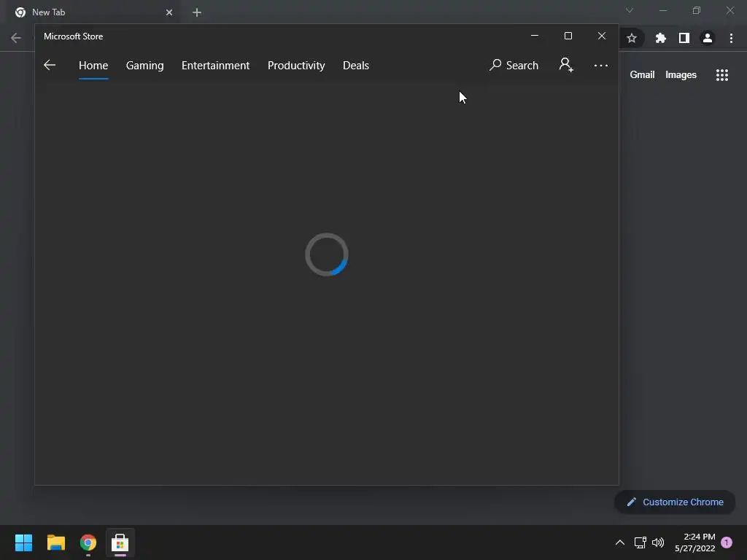
Task: Click the Gmail link in Chrome
Action: tap(642, 75)
